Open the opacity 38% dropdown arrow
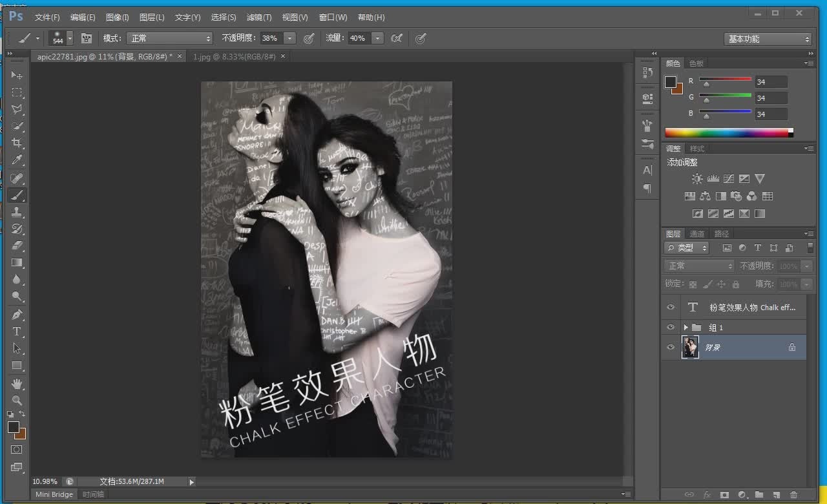 click(x=290, y=39)
